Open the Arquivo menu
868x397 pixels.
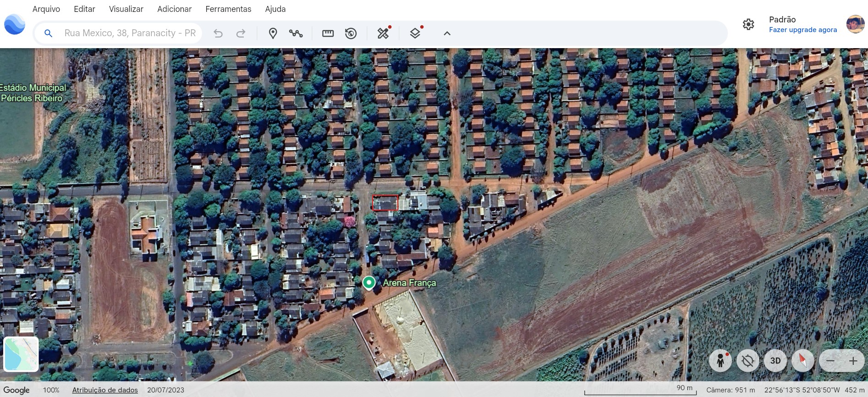coord(46,9)
